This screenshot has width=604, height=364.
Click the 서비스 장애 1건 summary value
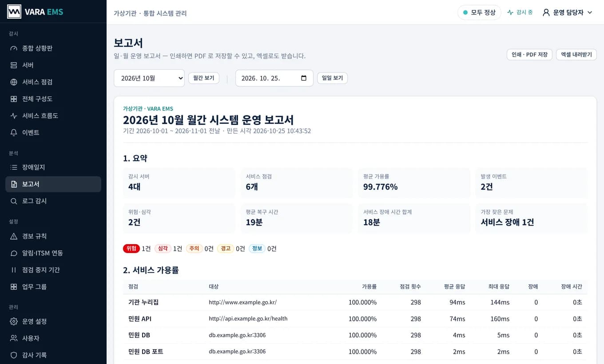point(508,222)
